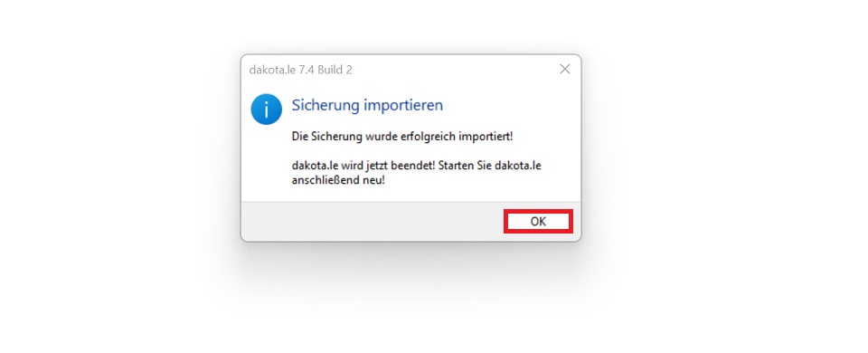Close the dakota.le dialog with the X
Image resolution: width=868 pixels, height=353 pixels.
[564, 70]
